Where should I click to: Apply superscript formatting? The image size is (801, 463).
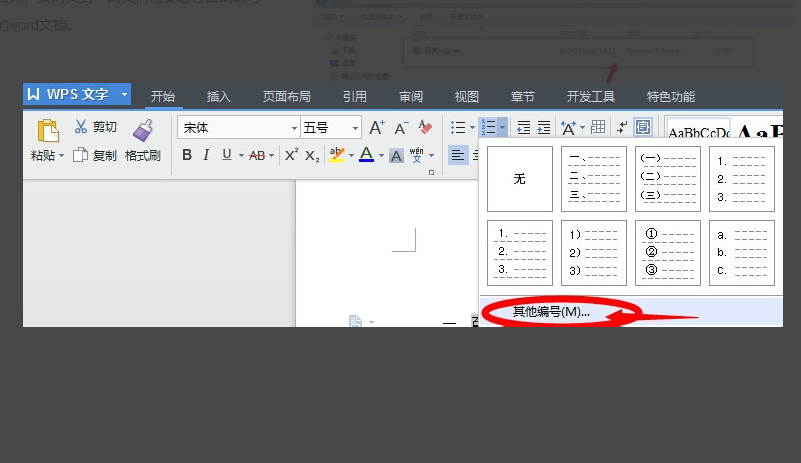tap(291, 155)
